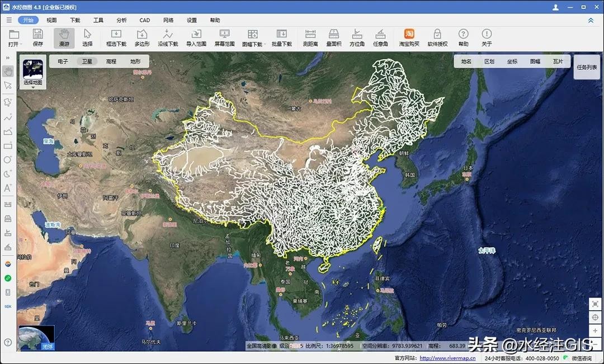The width and height of the screenshot is (604, 364).
Task: Open the 任务列表 task list panel
Action: tap(587, 67)
